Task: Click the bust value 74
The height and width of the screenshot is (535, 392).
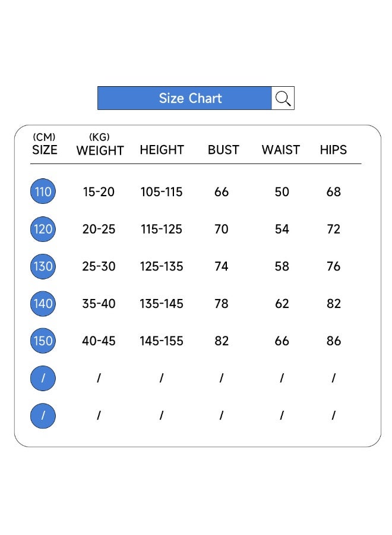Action: tap(222, 266)
